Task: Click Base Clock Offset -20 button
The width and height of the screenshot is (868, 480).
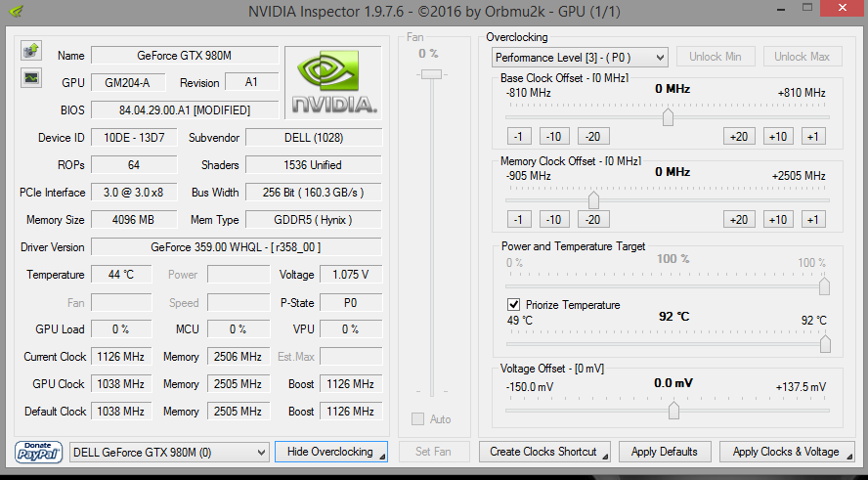Action: [x=593, y=136]
